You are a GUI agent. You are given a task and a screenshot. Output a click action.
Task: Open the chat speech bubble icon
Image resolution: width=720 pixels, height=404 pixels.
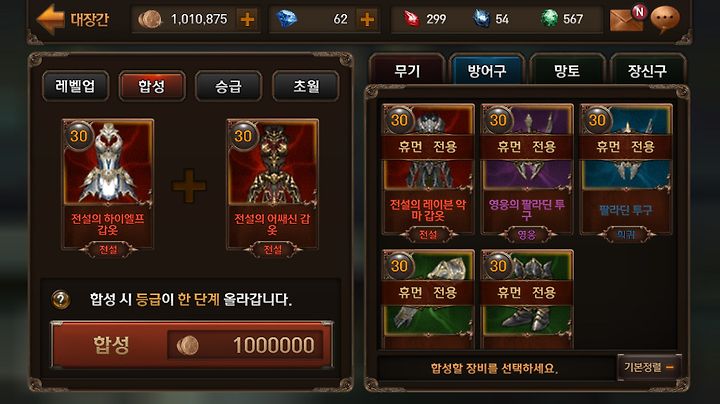pos(665,19)
